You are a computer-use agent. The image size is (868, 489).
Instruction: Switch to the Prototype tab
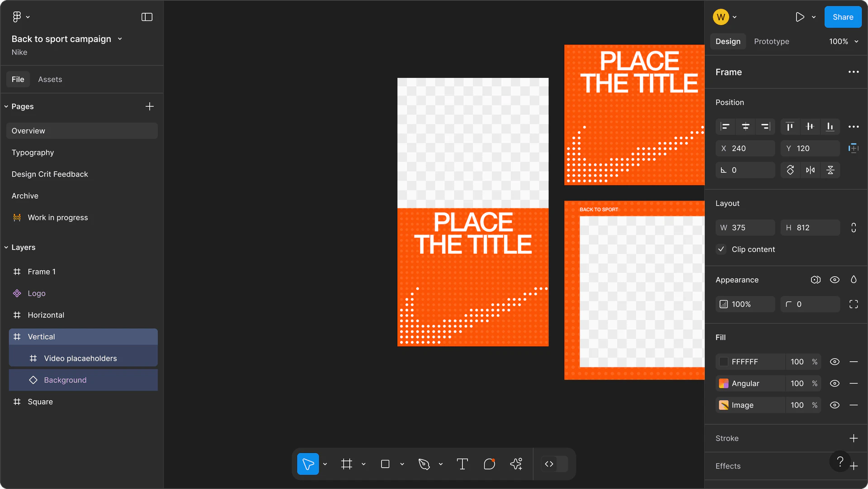point(771,42)
